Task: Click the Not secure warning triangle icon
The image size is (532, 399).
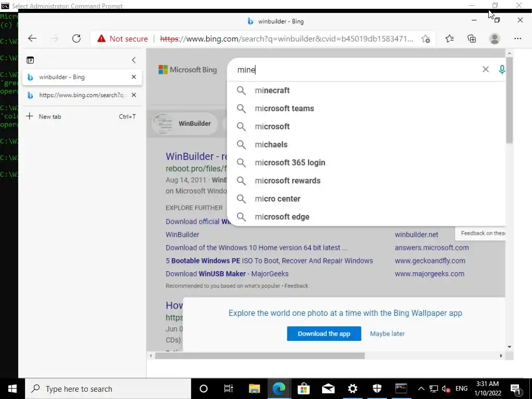Action: click(101, 38)
